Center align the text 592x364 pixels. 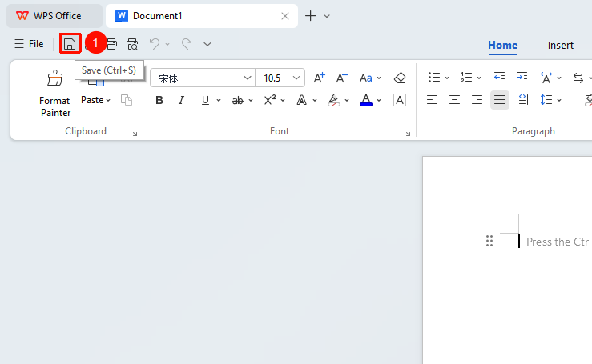point(454,100)
